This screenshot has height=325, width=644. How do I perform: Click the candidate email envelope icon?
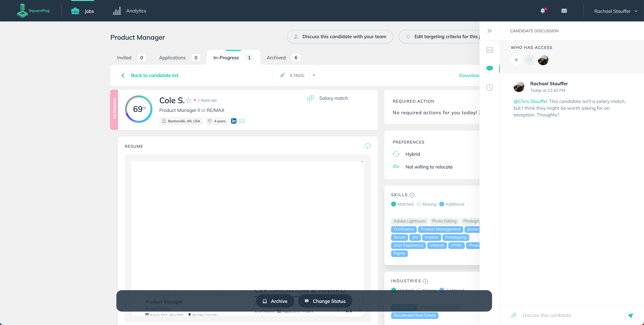(242, 121)
